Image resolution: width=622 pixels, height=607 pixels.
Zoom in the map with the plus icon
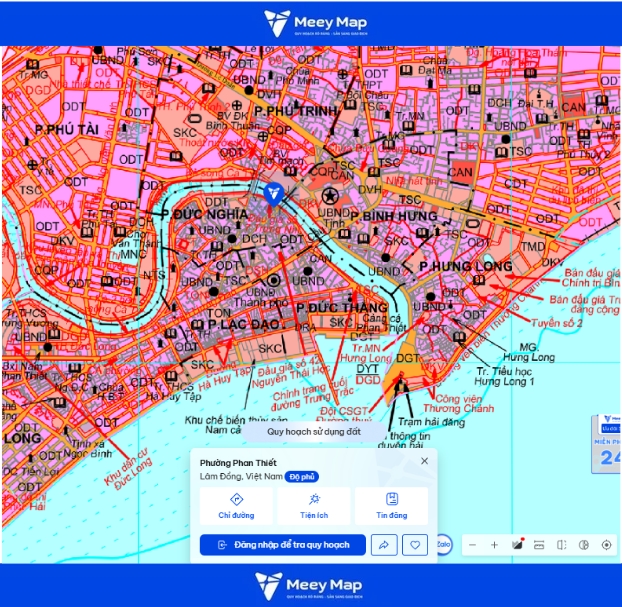coord(494,545)
